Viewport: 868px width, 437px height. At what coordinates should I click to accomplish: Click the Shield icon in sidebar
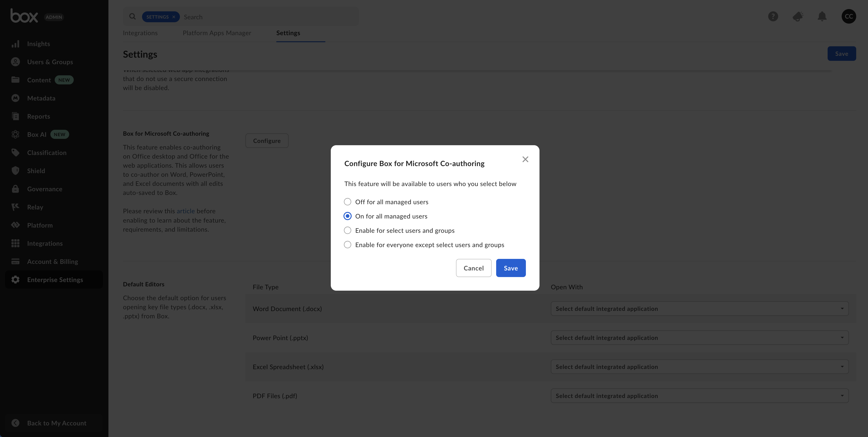(15, 171)
